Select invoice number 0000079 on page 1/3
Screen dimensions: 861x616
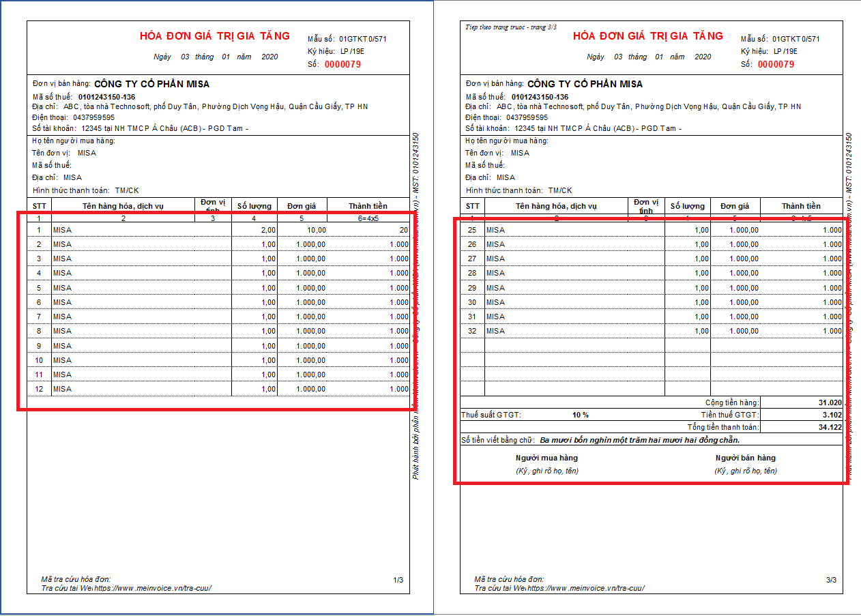pyautogui.click(x=342, y=65)
